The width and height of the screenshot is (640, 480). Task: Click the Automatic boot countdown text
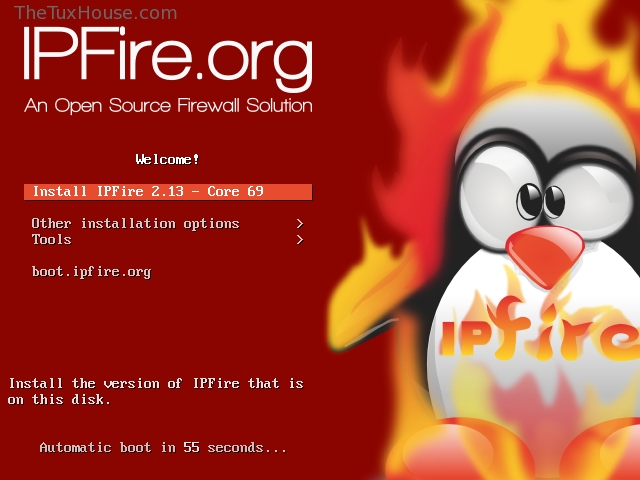(x=163, y=448)
